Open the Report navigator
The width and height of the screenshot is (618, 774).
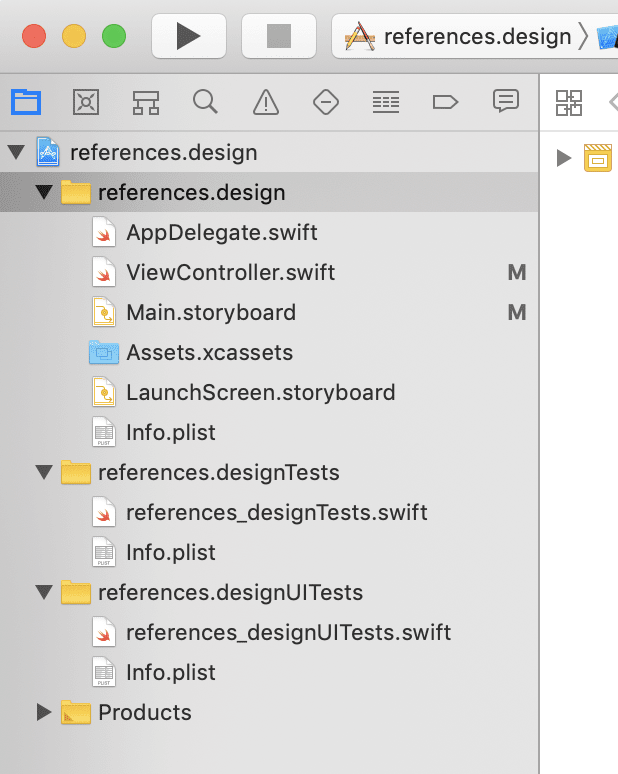click(506, 101)
